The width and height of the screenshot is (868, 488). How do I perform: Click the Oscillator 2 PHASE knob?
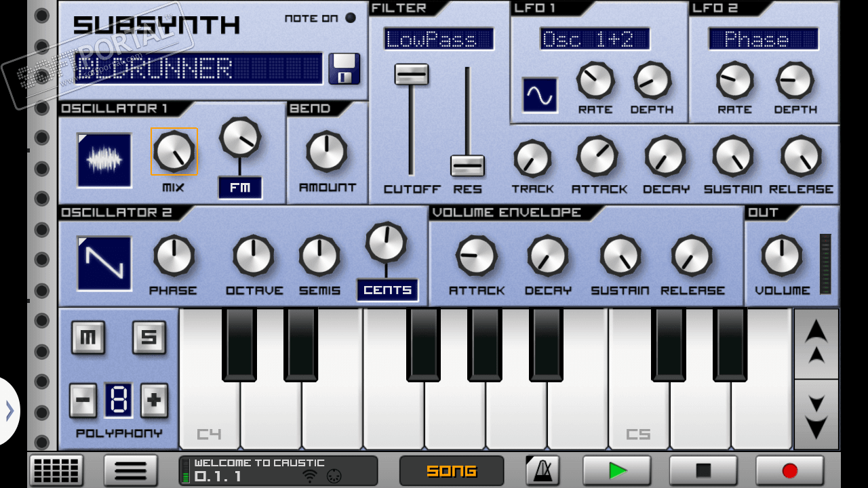pyautogui.click(x=174, y=256)
